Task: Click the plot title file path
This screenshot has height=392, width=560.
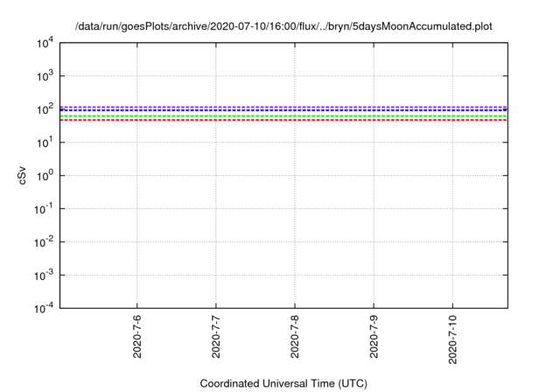Action: 283,26
